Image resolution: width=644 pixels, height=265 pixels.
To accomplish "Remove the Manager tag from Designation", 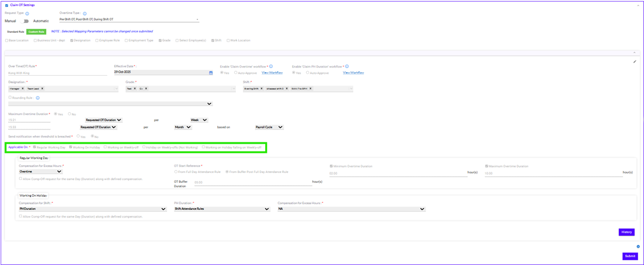I will (x=23, y=89).
